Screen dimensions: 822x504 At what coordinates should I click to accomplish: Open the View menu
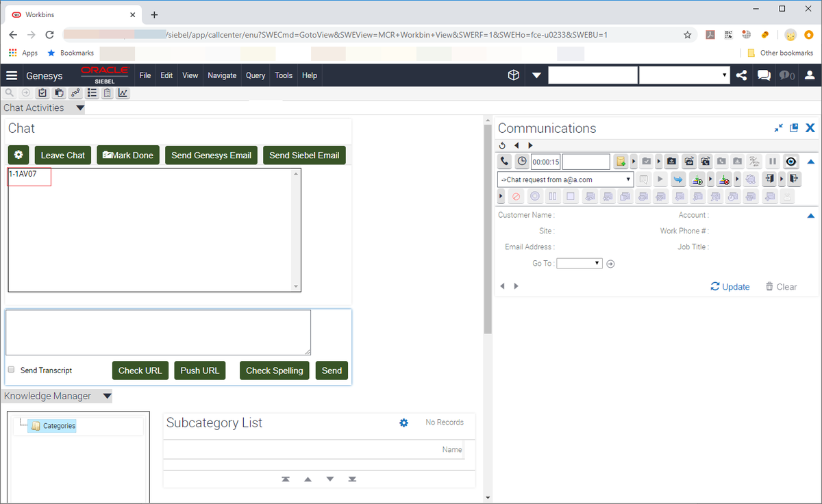tap(190, 75)
